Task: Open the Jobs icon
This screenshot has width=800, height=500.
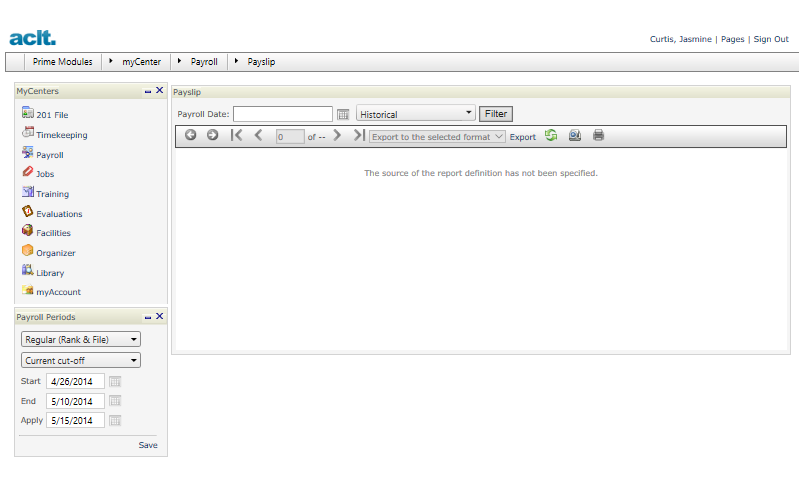Action: (28, 171)
